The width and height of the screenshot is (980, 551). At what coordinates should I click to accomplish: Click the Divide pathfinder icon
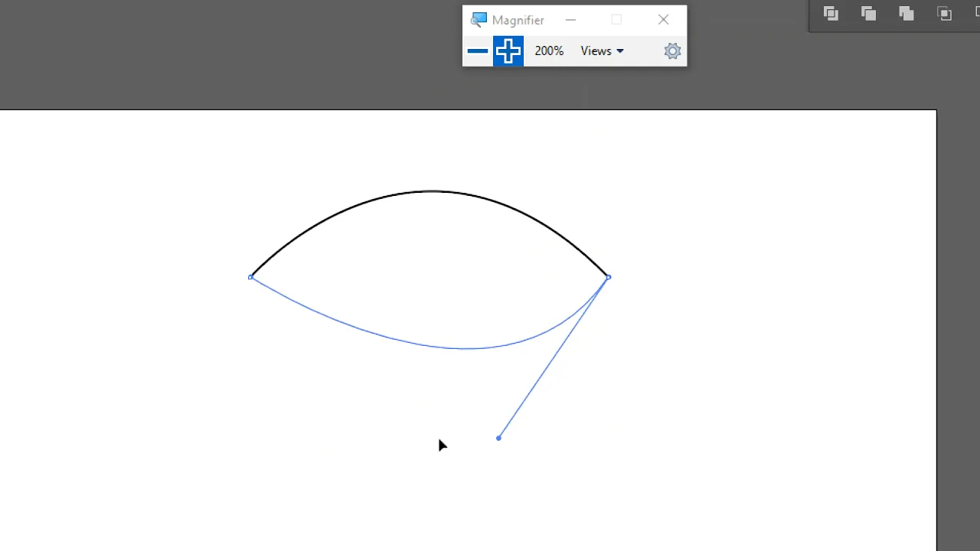(x=831, y=13)
